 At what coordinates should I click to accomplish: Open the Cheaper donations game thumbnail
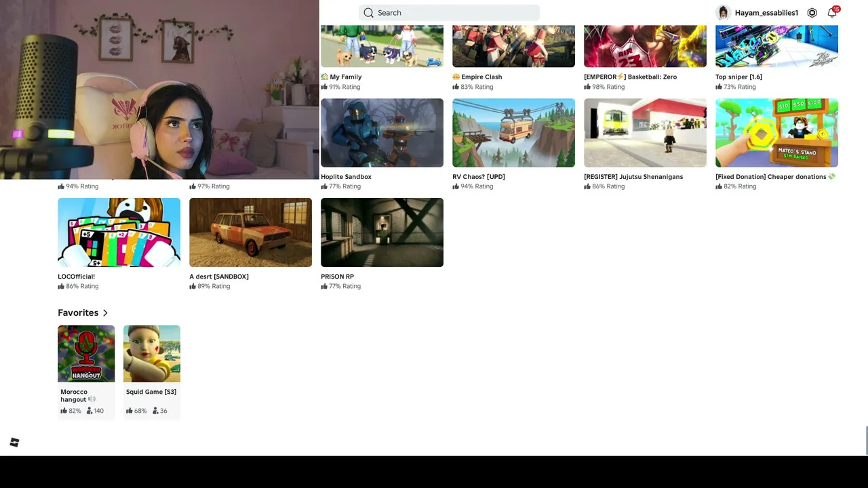(x=776, y=133)
